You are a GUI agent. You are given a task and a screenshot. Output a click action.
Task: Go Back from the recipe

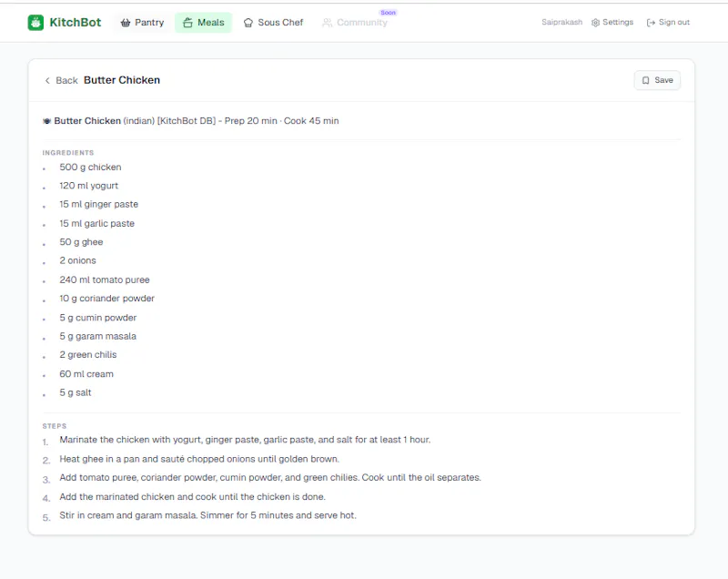(61, 80)
